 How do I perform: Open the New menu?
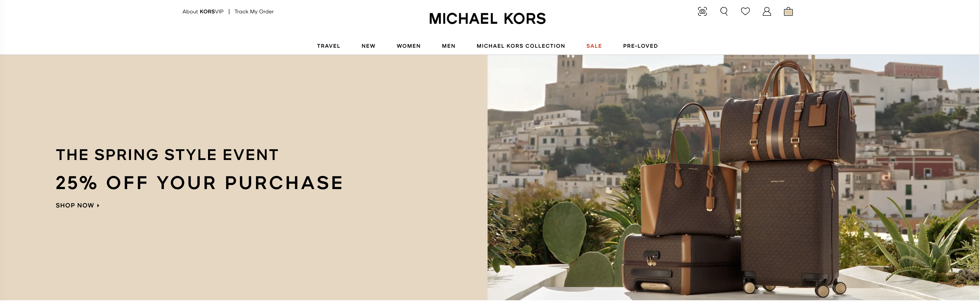point(368,46)
